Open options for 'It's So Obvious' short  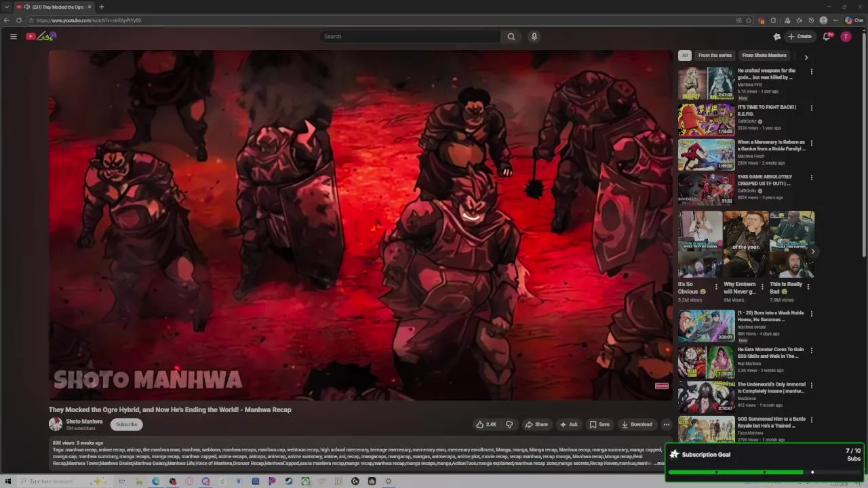click(x=716, y=287)
